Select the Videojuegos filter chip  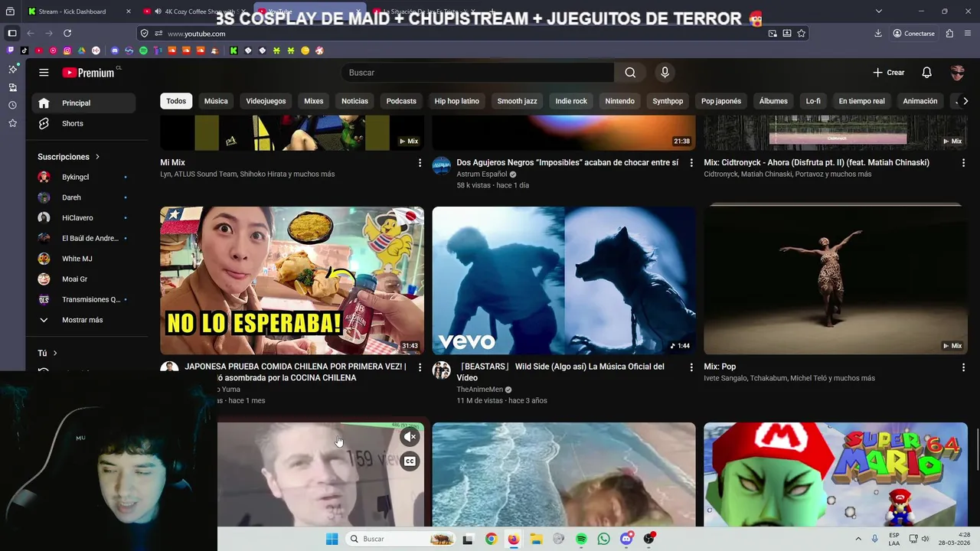[266, 101]
